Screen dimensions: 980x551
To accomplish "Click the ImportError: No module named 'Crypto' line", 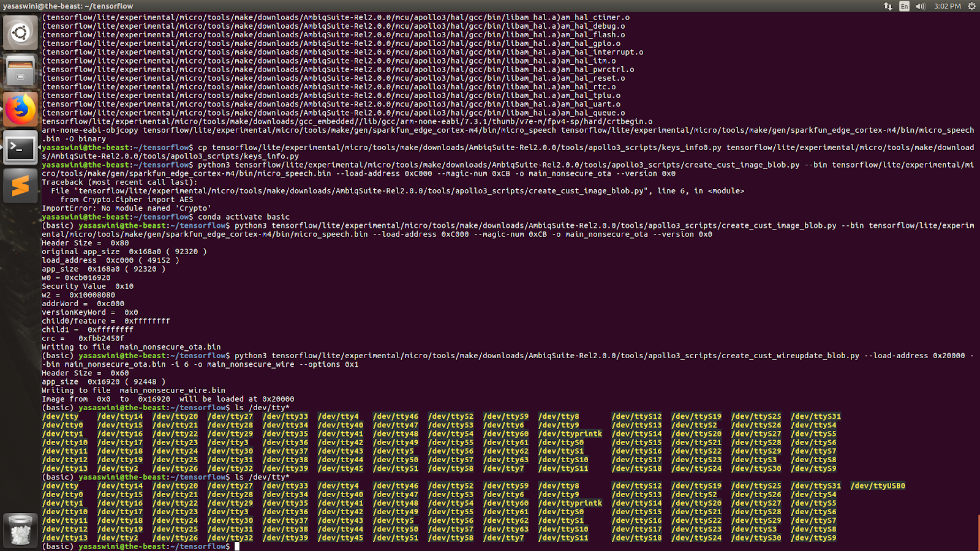I will click(x=126, y=208).
